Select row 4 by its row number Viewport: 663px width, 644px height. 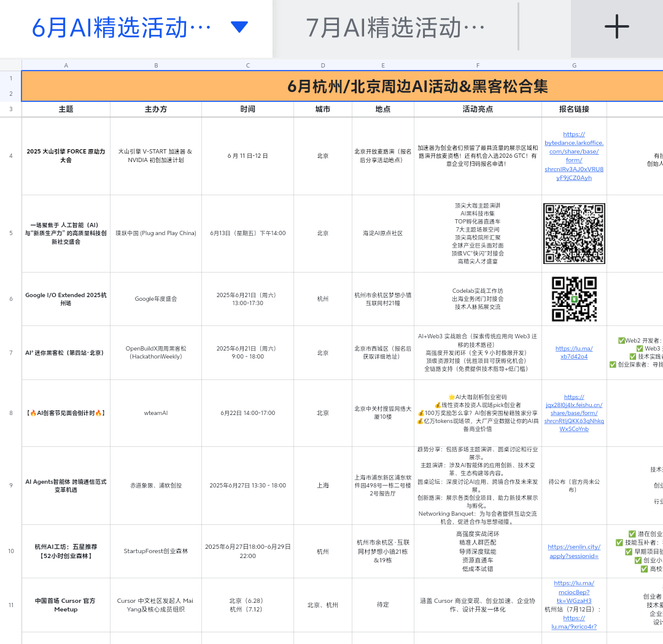[11, 156]
